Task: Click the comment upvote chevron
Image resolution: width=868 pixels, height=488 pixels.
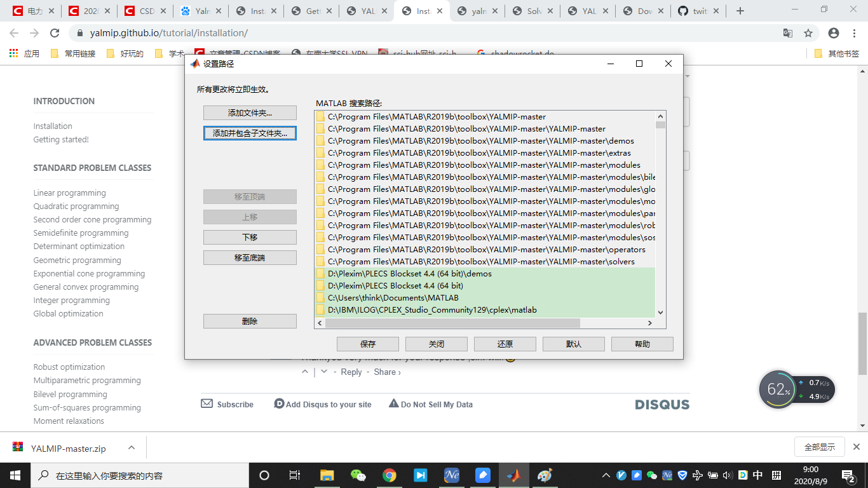Action: pyautogui.click(x=306, y=372)
